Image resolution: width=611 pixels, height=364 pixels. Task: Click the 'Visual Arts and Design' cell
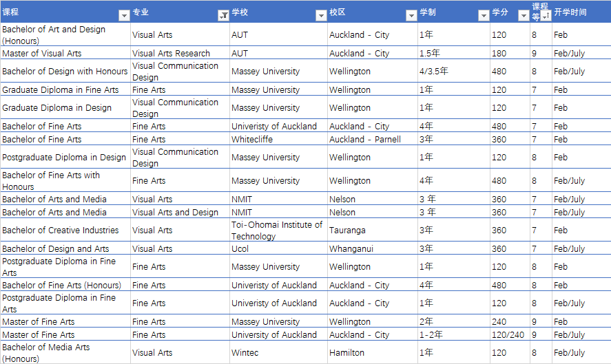click(x=180, y=212)
